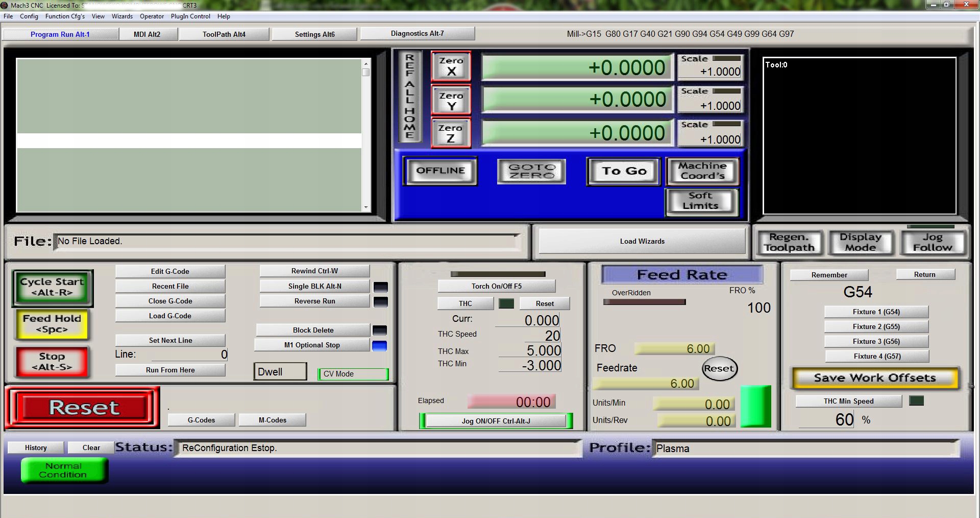This screenshot has width=980, height=518.
Task: Open the Config menu
Action: pyautogui.click(x=29, y=16)
